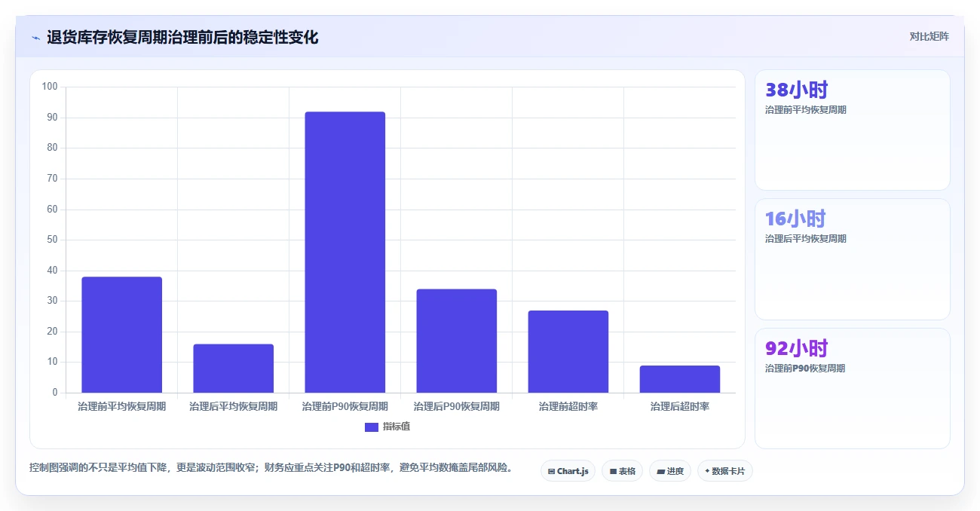Click the 治理后P90恢复周期 x-axis label
This screenshot has height=511, width=980.
456,406
